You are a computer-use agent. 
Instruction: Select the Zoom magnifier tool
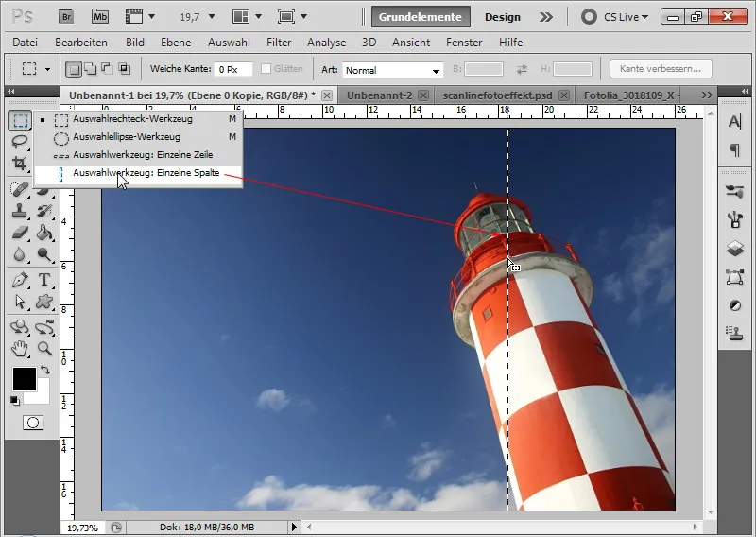[x=44, y=348]
